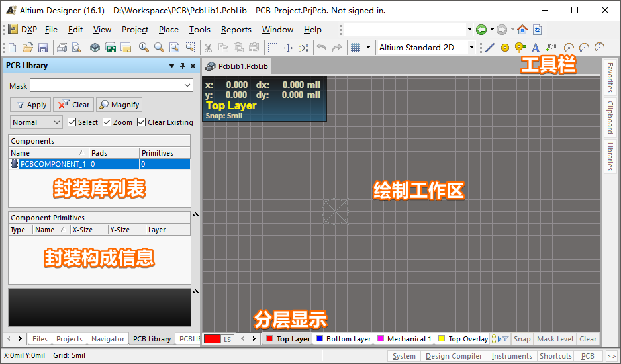Viewport: 621px width, 364px height.
Task: Click the grid settings icon
Action: (356, 48)
